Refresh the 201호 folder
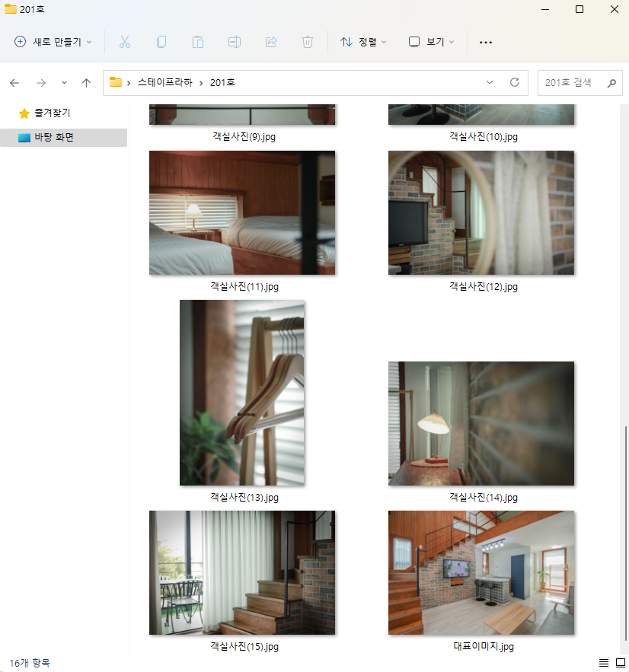 point(515,82)
